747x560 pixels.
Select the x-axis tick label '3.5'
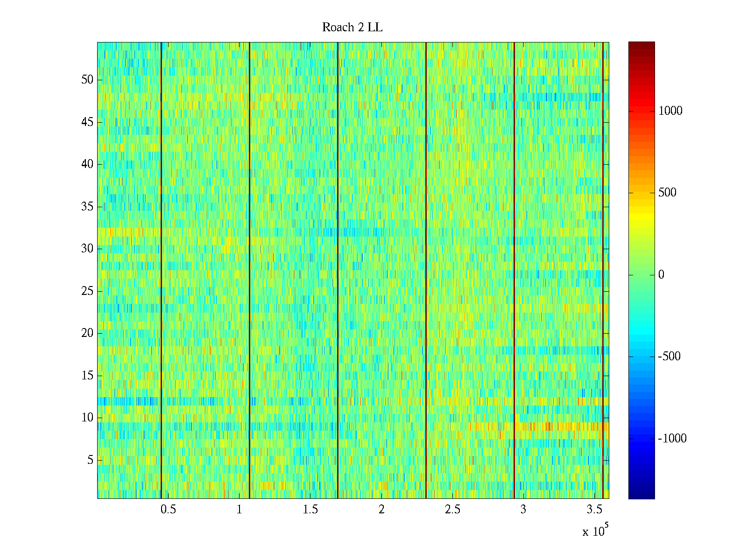594,510
